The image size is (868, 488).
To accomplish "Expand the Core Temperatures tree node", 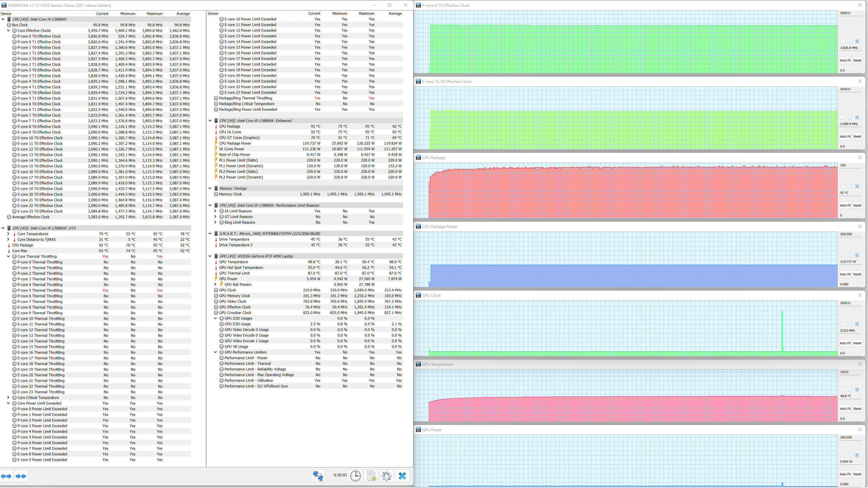I will coord(8,234).
